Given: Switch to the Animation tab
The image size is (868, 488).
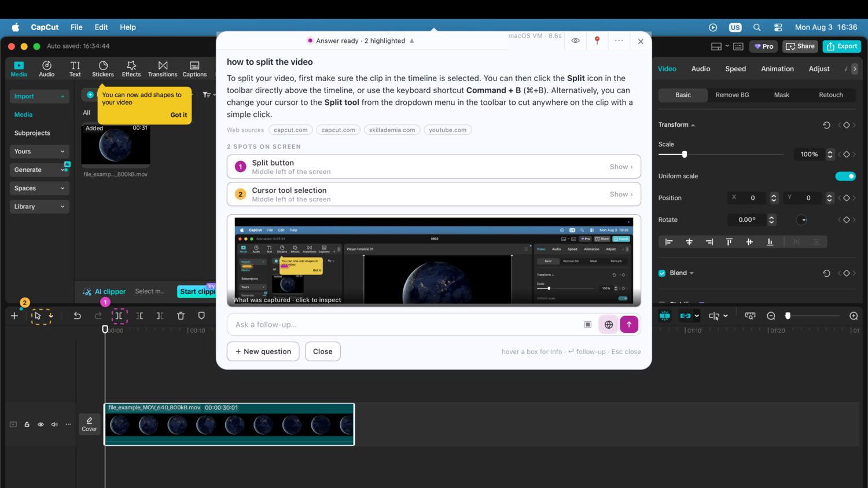Looking at the screenshot, I should click(x=777, y=69).
